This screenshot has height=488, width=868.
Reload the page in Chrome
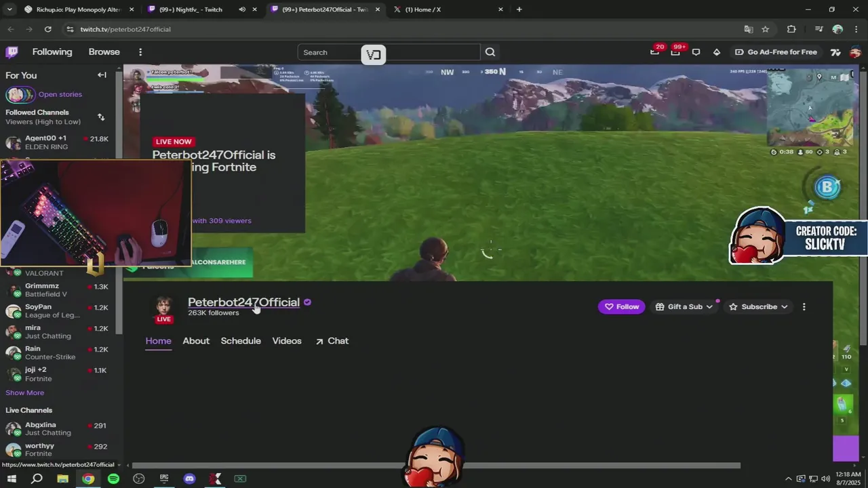[x=47, y=29]
